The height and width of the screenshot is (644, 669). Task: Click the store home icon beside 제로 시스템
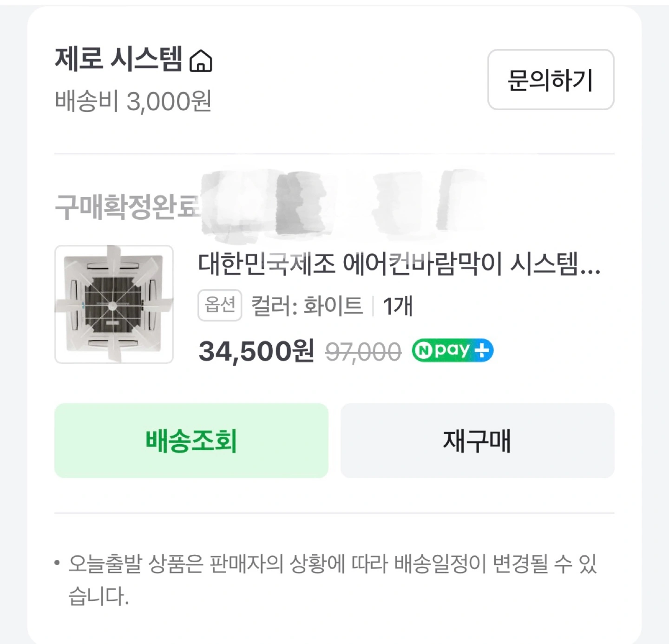click(x=201, y=61)
